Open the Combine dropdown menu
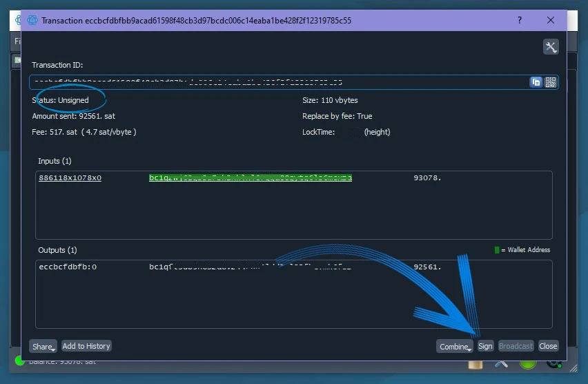Image resolution: width=588 pixels, height=384 pixels. click(x=454, y=346)
